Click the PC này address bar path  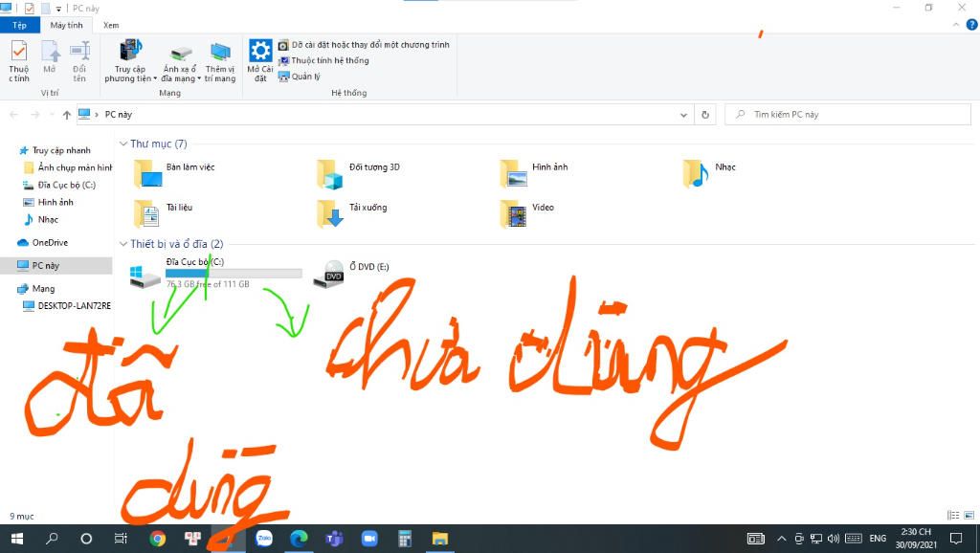point(118,115)
